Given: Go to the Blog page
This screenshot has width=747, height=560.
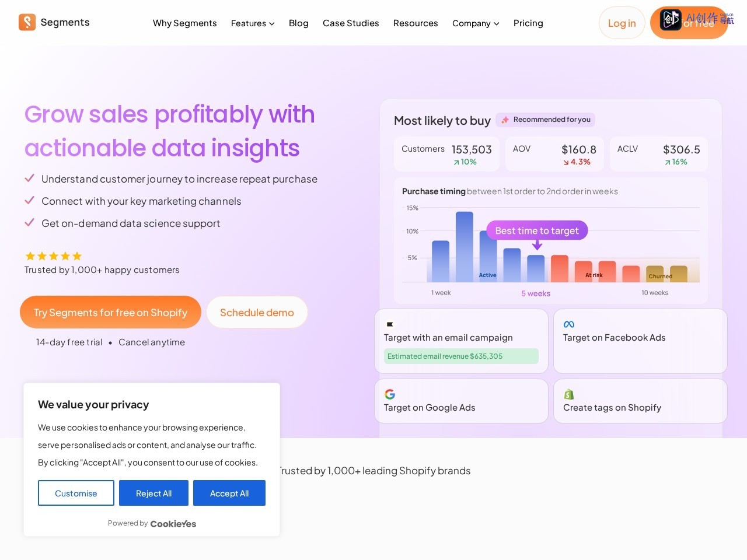Looking at the screenshot, I should 299,23.
